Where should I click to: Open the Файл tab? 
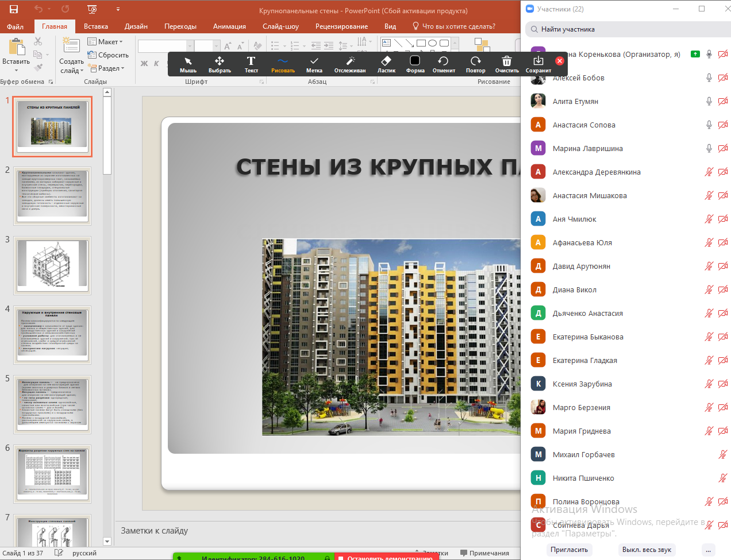16,26
